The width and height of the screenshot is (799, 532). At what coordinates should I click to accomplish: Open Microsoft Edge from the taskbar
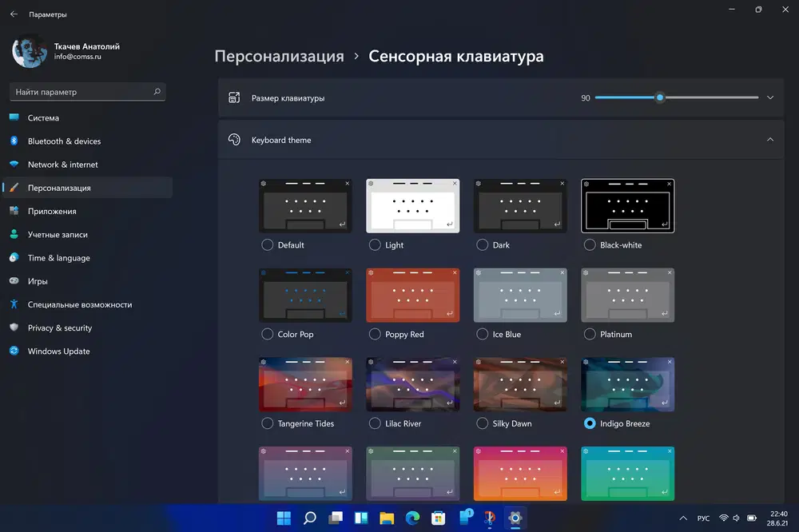[x=412, y=518]
